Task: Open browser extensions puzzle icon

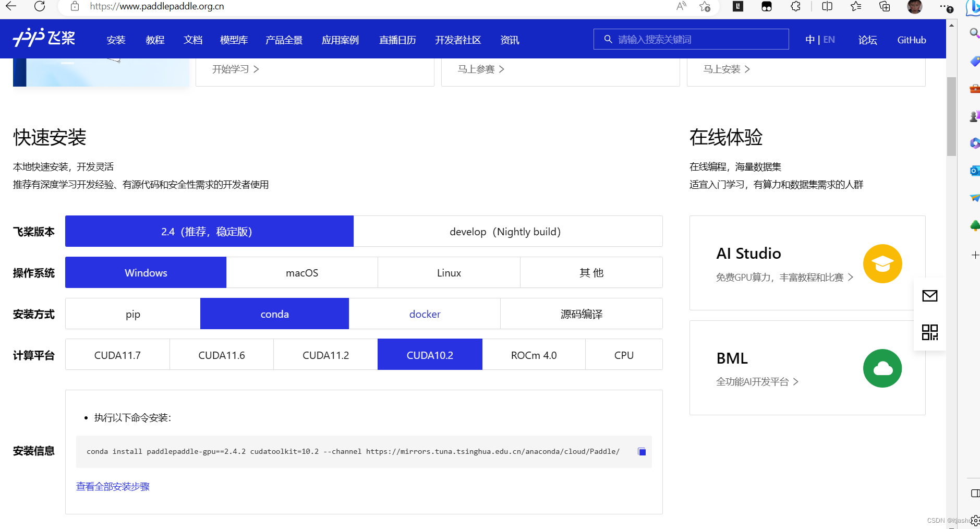Action: coord(795,6)
